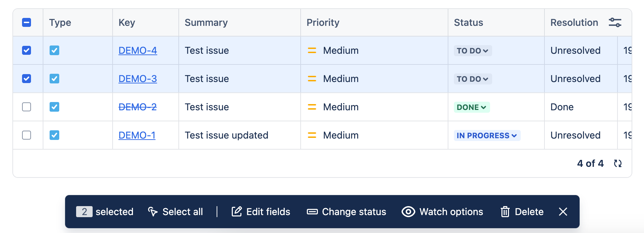The width and height of the screenshot is (644, 233).
Task: Tick the DEMO-1 row checkbox
Action: pyautogui.click(x=27, y=135)
